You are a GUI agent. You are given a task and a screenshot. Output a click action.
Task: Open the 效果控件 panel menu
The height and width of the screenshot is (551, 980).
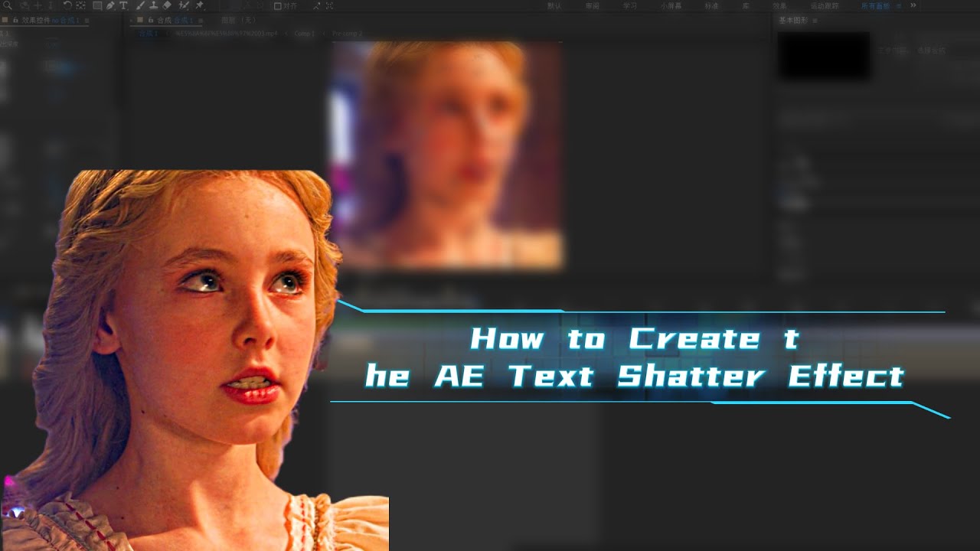click(x=87, y=21)
